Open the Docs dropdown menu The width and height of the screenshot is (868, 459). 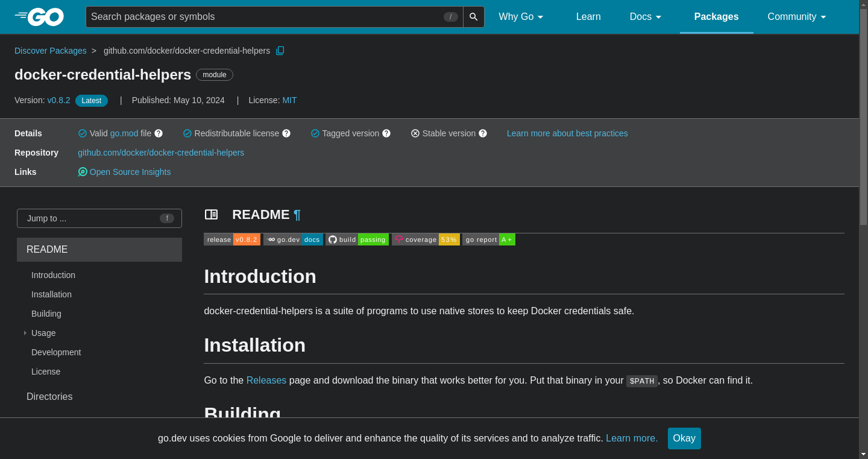tap(646, 17)
